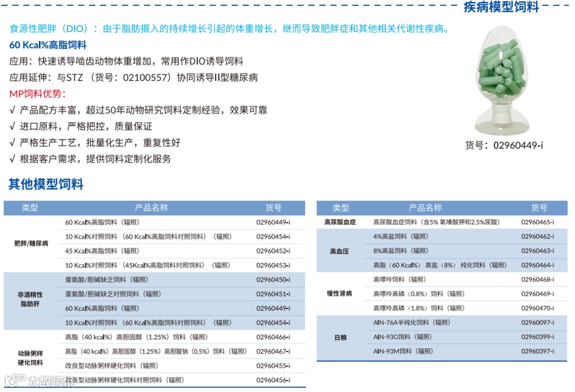Select product number 02960453-i

tap(273, 265)
